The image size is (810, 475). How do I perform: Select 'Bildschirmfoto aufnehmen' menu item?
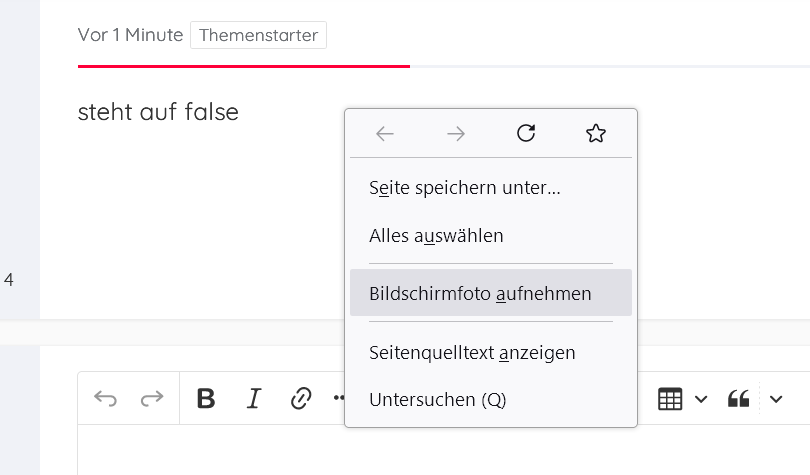(x=480, y=293)
